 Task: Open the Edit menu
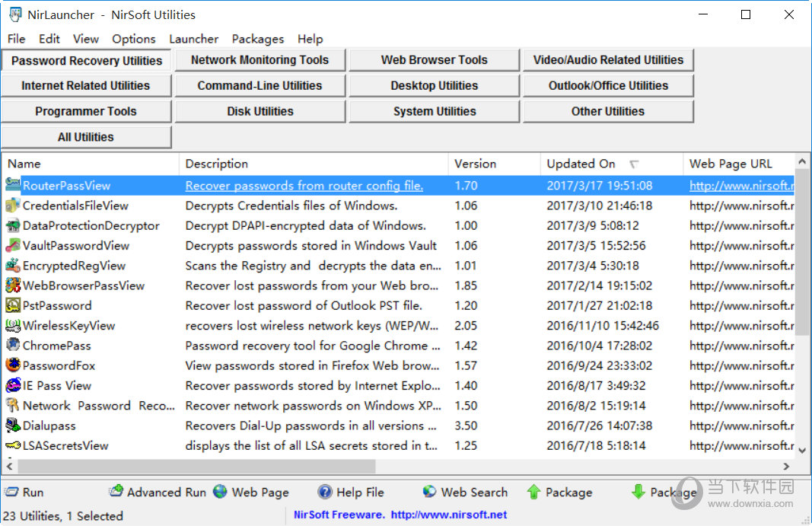click(x=49, y=39)
